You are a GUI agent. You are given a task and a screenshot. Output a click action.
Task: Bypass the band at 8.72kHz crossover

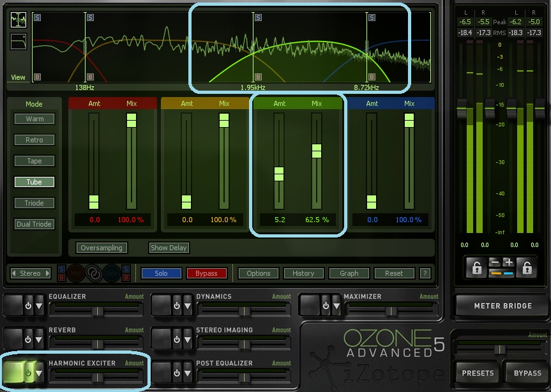coord(372,77)
